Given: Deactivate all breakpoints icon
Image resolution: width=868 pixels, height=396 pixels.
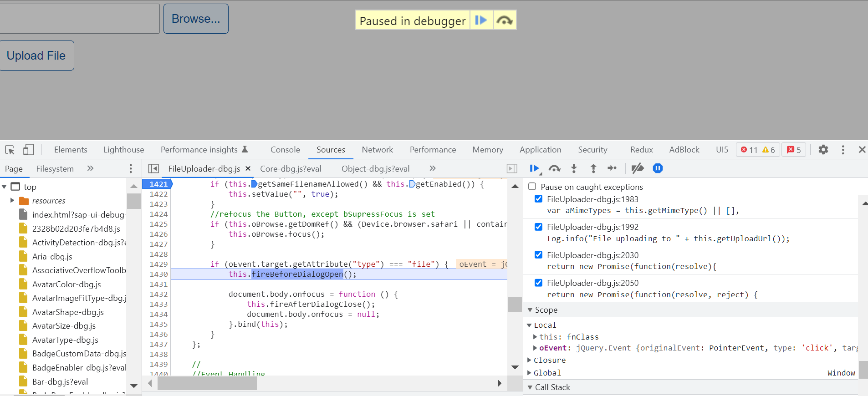Looking at the screenshot, I should tap(638, 168).
